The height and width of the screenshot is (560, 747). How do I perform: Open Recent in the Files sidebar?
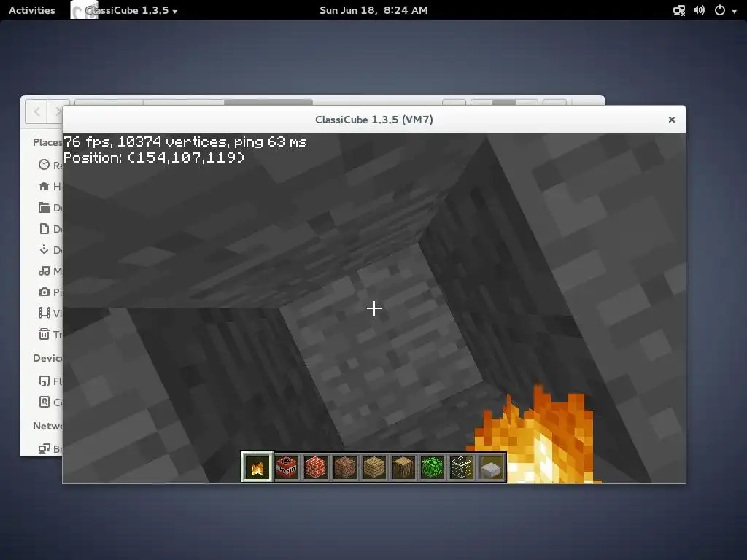[x=50, y=165]
